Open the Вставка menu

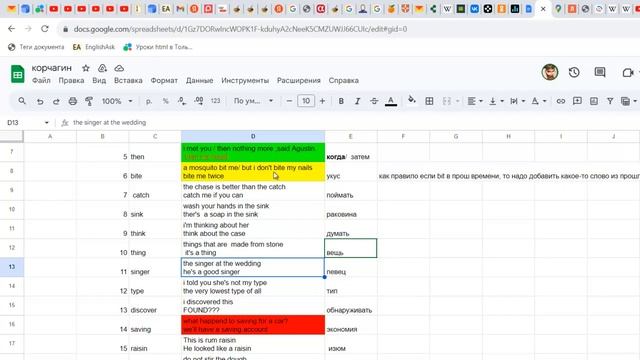[x=128, y=80]
